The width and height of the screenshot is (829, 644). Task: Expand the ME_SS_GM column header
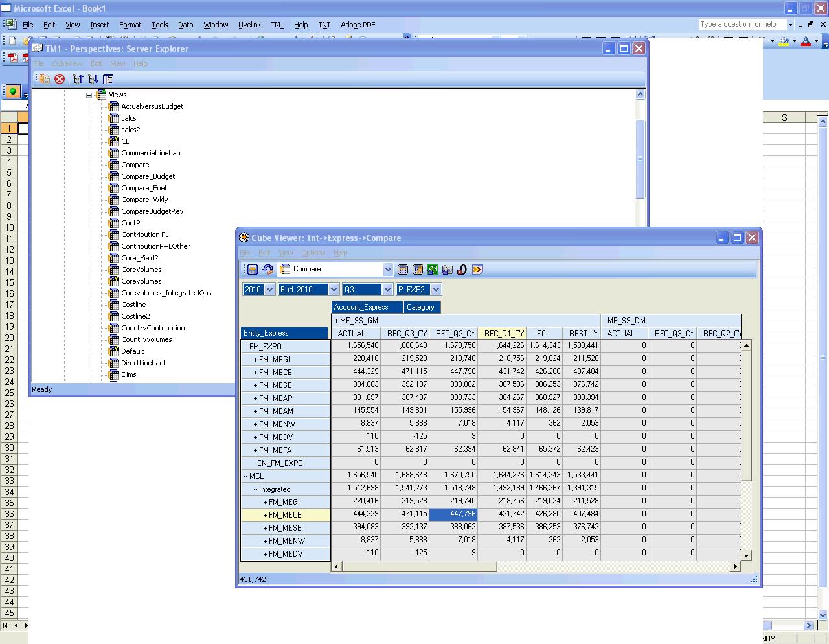coord(337,321)
